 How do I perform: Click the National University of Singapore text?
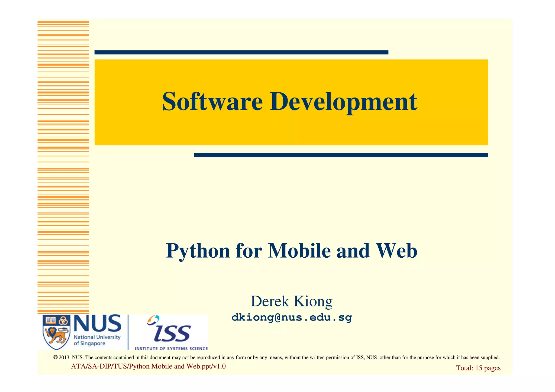tap(97, 340)
